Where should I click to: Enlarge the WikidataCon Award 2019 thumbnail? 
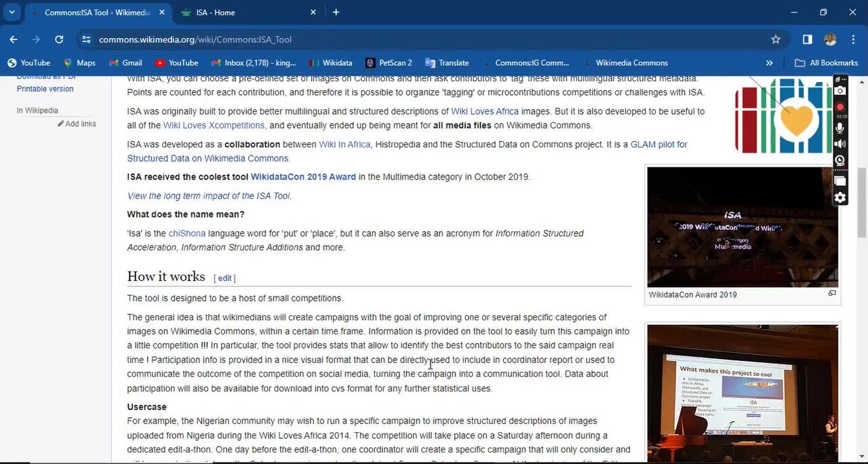tap(832, 294)
